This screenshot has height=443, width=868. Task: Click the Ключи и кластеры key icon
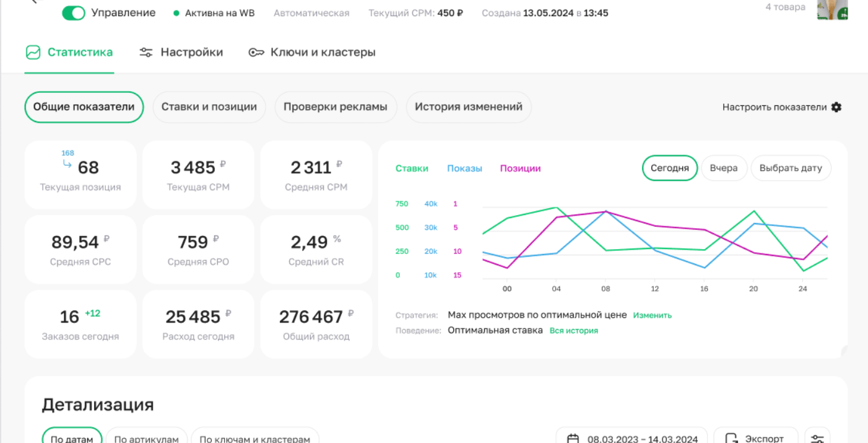coord(256,52)
